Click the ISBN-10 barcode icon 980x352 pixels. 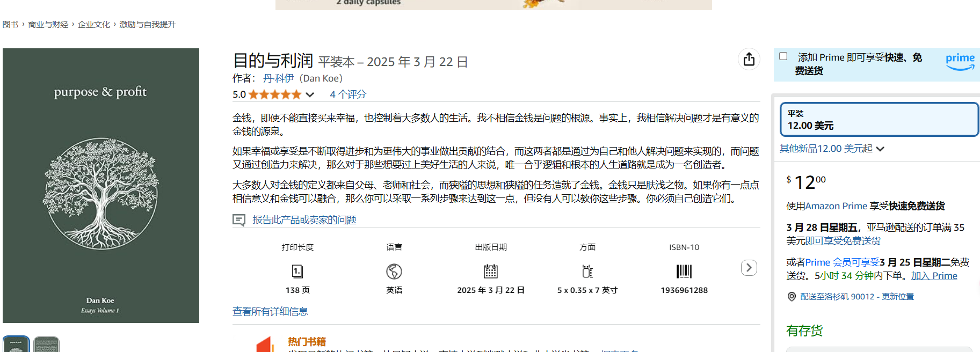(684, 272)
